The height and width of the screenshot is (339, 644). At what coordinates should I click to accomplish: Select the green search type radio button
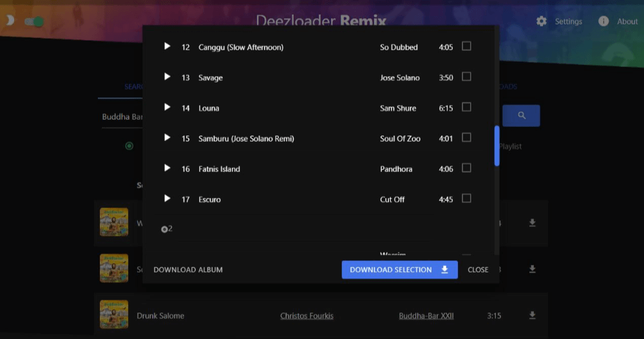coord(129,146)
